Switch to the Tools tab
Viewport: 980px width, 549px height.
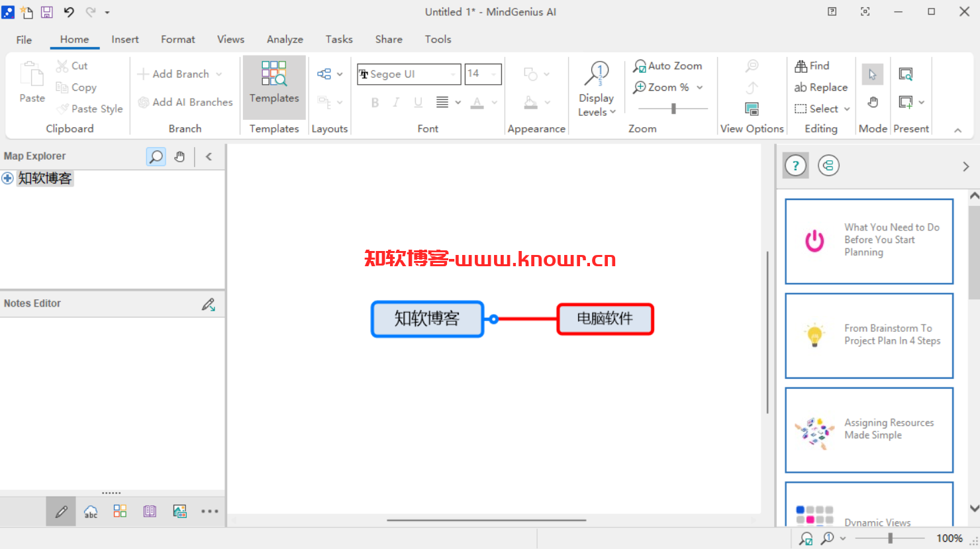(438, 40)
